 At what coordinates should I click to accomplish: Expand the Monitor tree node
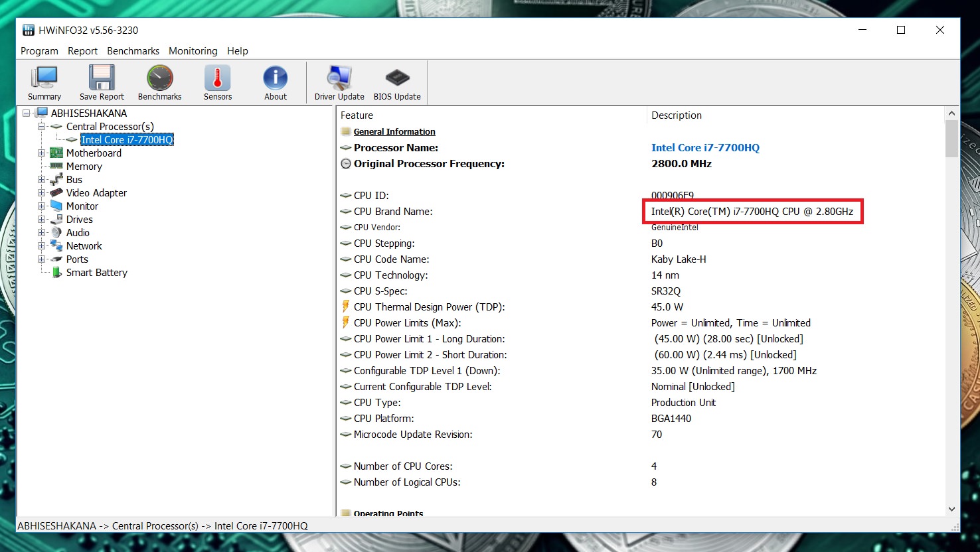click(x=41, y=206)
